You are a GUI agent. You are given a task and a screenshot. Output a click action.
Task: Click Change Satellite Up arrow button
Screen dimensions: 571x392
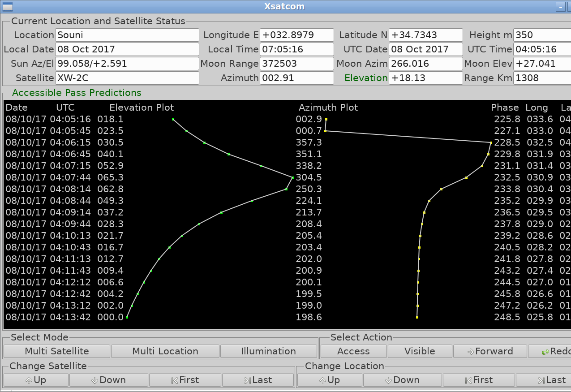point(36,380)
